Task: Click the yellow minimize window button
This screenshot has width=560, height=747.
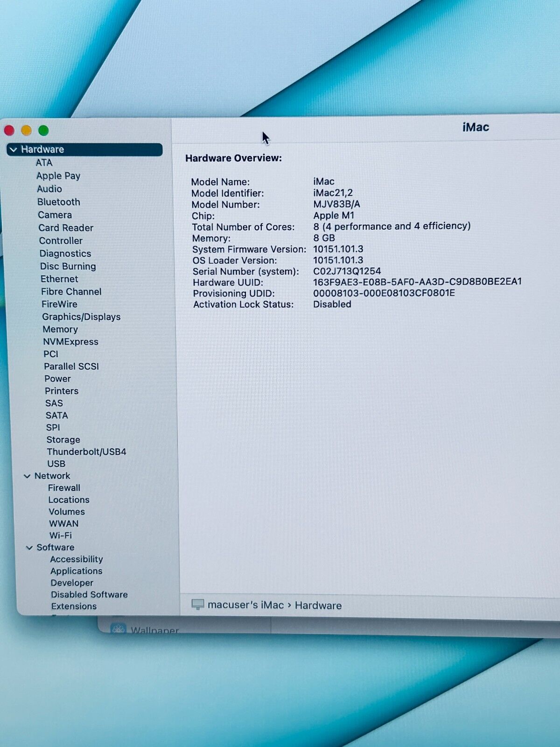Action: click(27, 130)
